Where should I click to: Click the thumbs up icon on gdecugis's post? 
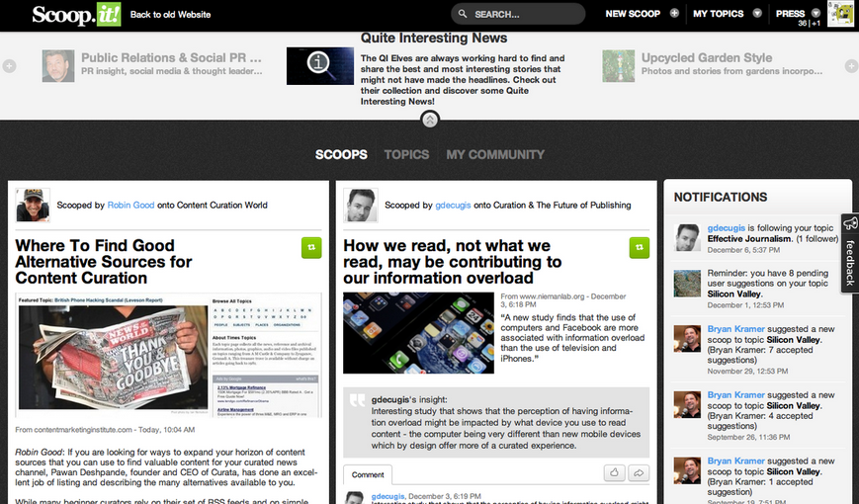615,473
